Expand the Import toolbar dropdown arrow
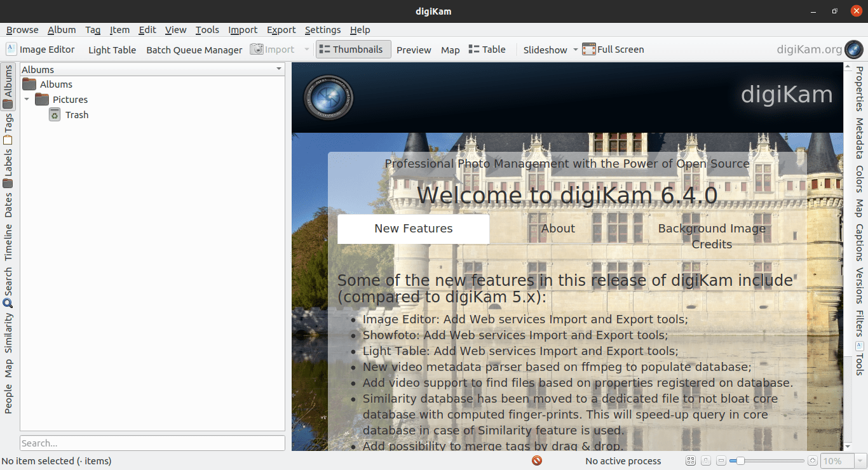Image resolution: width=868 pixels, height=470 pixels. click(307, 50)
